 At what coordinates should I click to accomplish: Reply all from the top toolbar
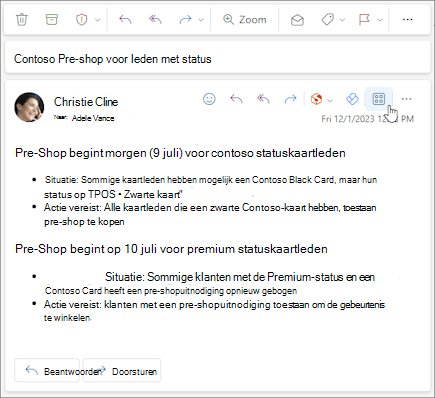coord(155,20)
